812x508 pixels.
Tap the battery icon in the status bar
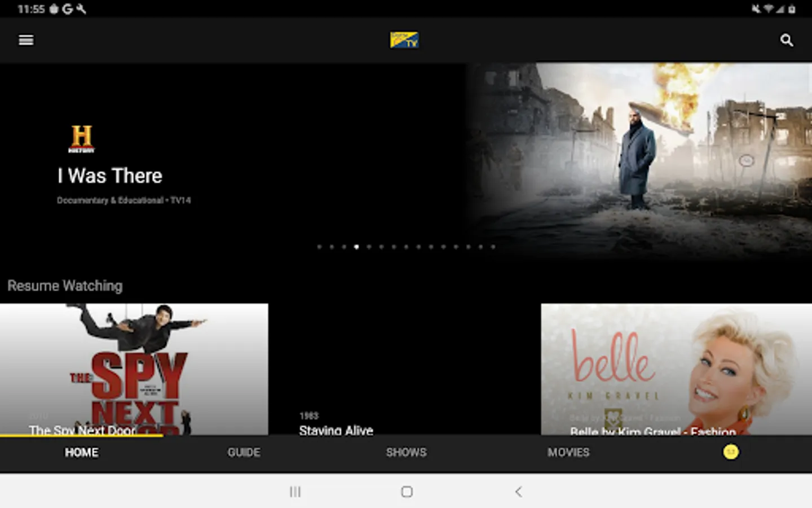(792, 9)
